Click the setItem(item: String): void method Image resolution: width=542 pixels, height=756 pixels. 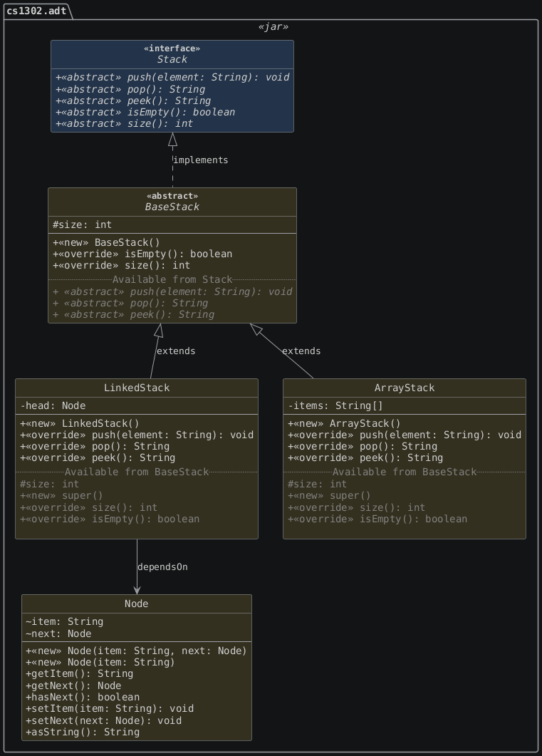[x=110, y=709]
